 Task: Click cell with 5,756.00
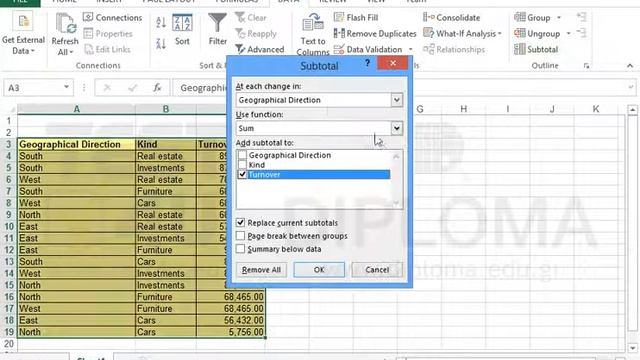click(231, 332)
